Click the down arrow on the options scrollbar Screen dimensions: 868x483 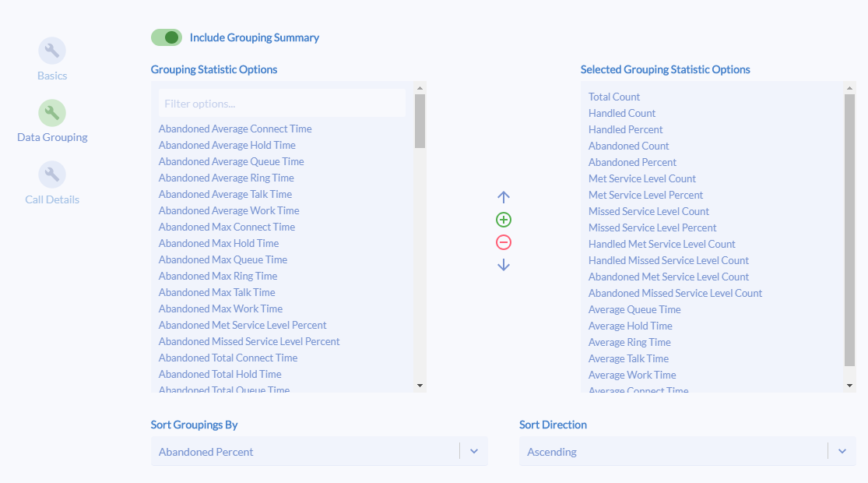(x=420, y=384)
